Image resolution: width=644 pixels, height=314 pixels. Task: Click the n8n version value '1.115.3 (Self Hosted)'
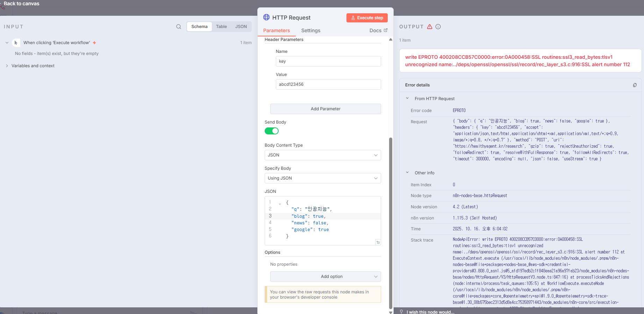tap(475, 218)
